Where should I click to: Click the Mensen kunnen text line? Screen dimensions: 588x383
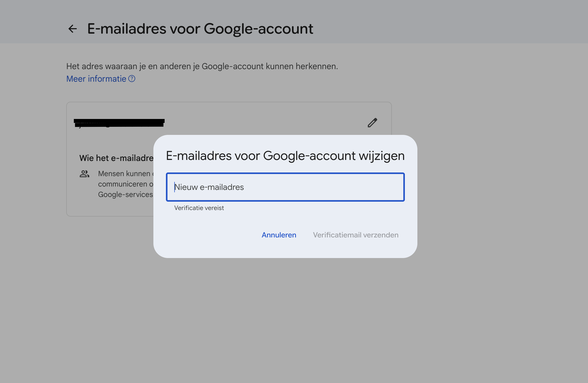124,174
